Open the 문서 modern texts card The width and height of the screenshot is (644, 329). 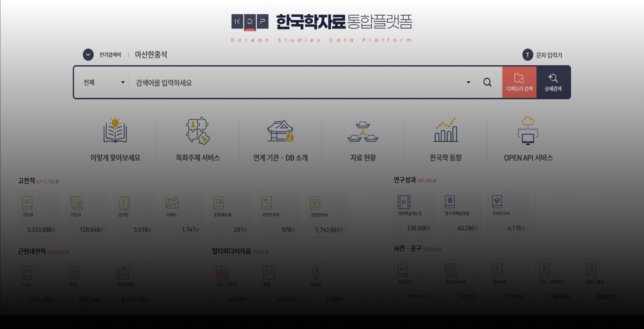[85, 284]
